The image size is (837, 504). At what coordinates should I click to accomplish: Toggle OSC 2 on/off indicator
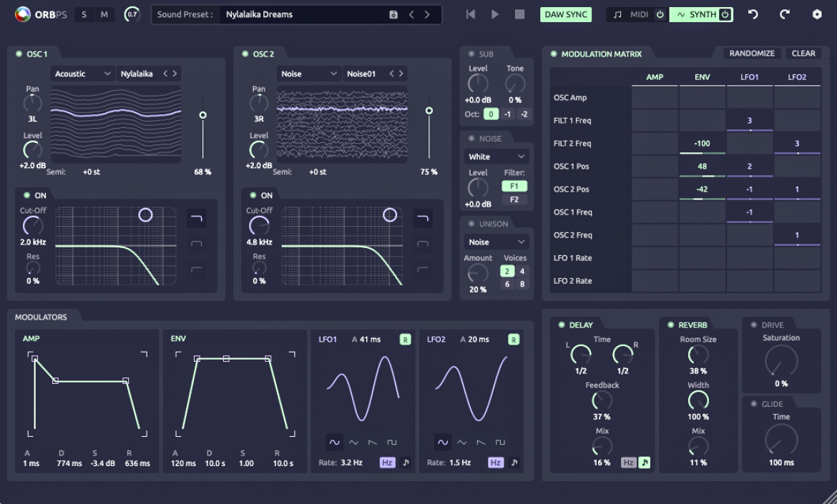pos(245,54)
